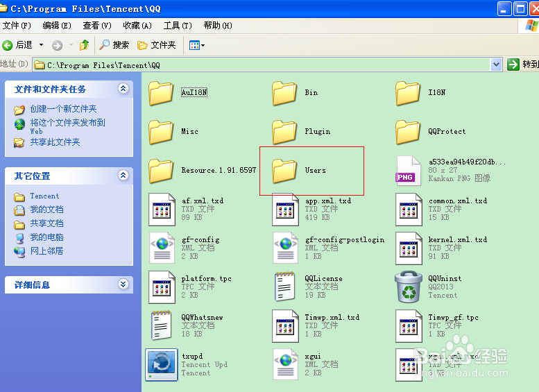
Task: Select the app.xml.txd file icon
Action: click(x=285, y=210)
